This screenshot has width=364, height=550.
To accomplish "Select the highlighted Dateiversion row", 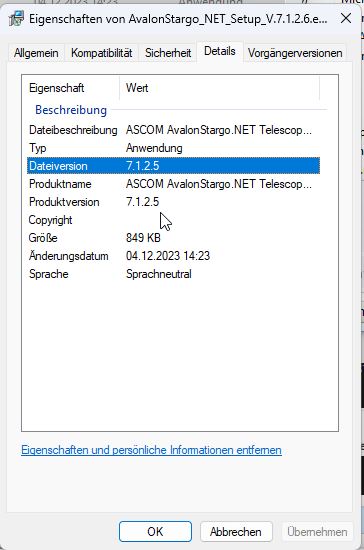I will pos(173,166).
